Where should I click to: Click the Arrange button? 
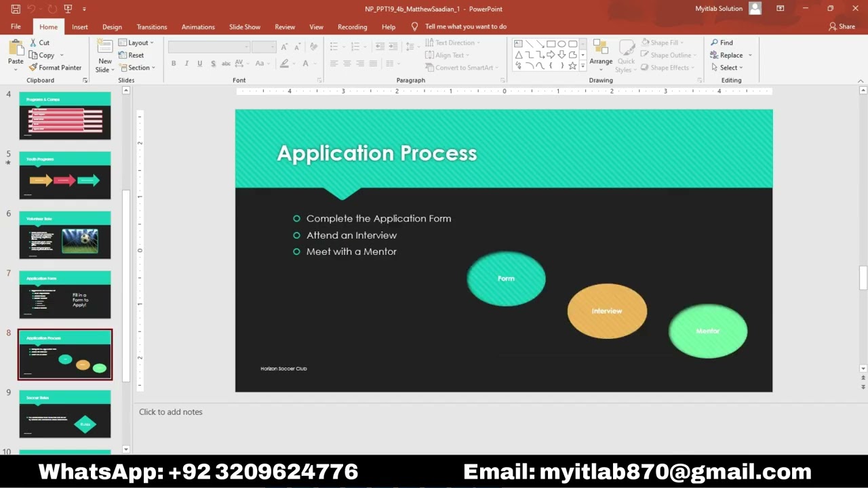tap(601, 55)
